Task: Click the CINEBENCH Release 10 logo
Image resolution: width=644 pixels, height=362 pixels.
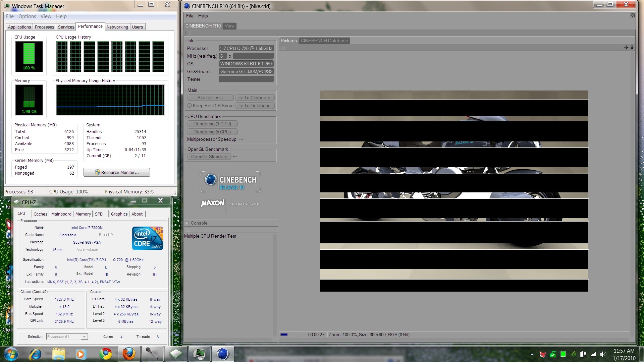Action: 230,182
